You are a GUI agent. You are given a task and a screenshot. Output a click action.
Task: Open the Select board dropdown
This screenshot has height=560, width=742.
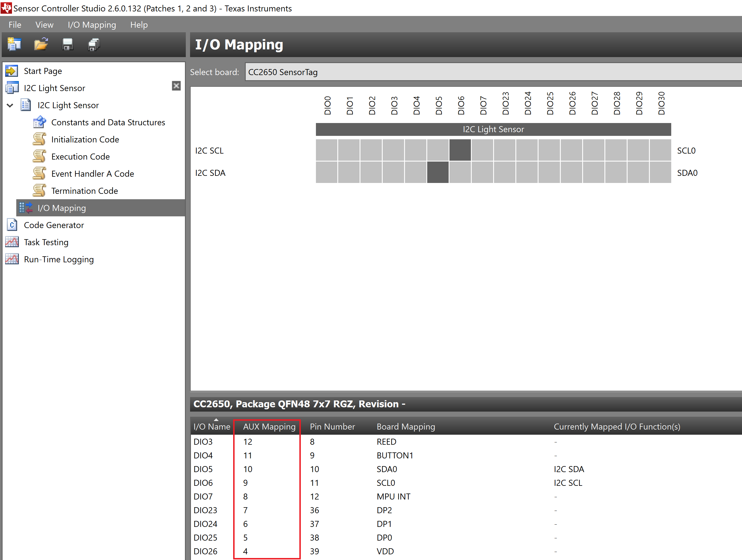click(x=493, y=72)
